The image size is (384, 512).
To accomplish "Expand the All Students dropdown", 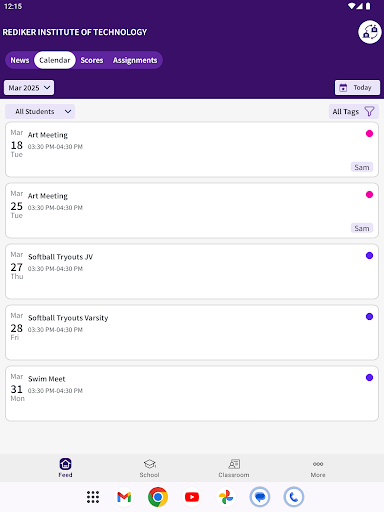I will tap(40, 112).
